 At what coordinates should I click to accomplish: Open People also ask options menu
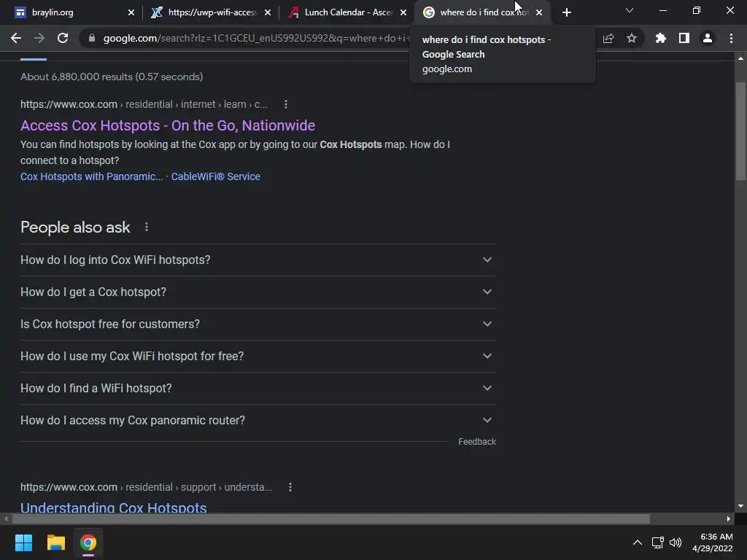coord(146,227)
